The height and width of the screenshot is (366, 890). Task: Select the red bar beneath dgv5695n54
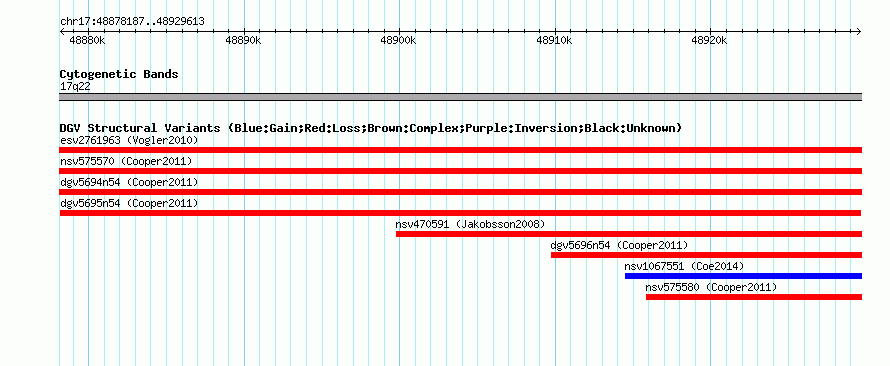click(x=460, y=213)
